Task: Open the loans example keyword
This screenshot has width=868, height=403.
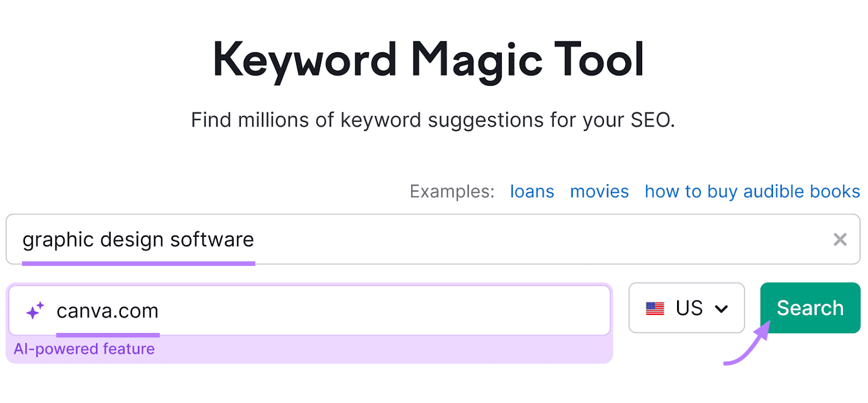Action: tap(532, 191)
